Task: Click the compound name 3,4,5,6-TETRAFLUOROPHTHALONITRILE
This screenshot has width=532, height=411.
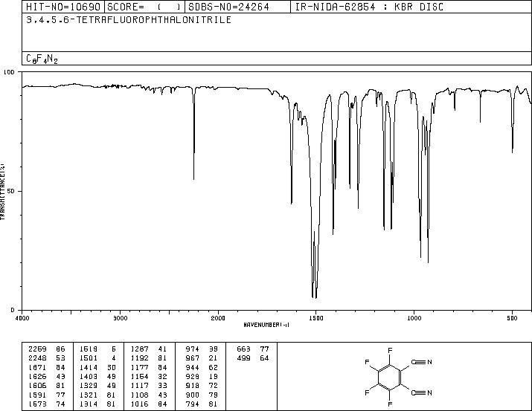Action: pos(129,20)
